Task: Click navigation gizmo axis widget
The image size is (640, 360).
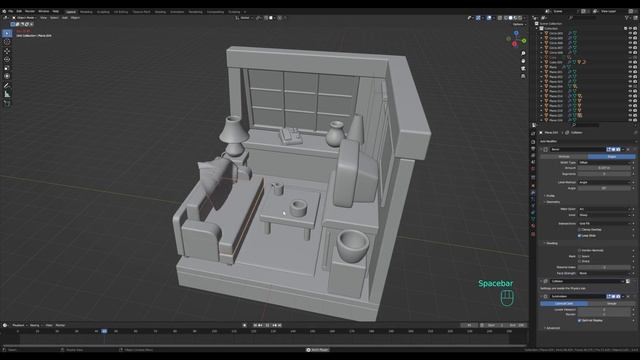Action: (516, 39)
